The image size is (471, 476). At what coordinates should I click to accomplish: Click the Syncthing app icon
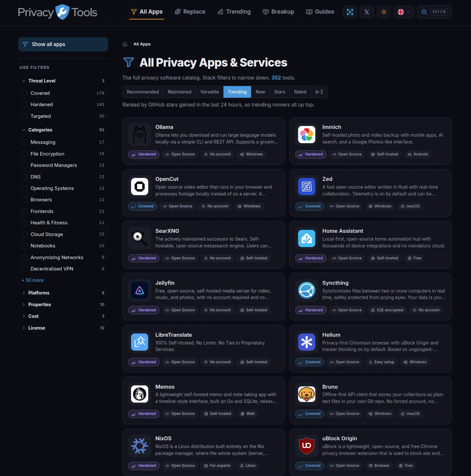click(x=307, y=290)
